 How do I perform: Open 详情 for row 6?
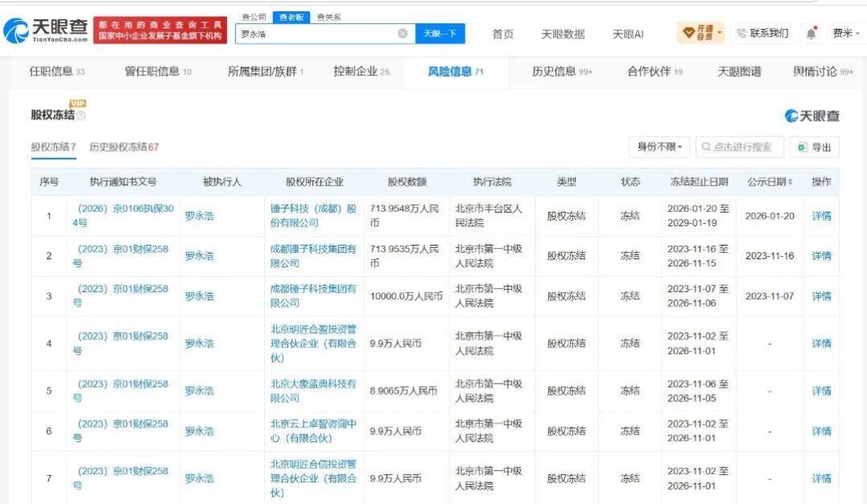[821, 430]
